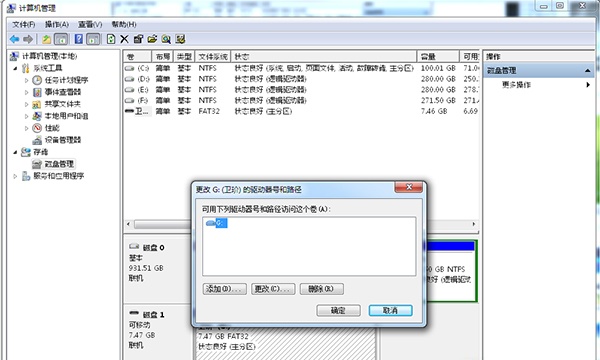This screenshot has width=600, height=360.
Task: Toggle the show/hide console tree icon
Action: click(x=61, y=39)
